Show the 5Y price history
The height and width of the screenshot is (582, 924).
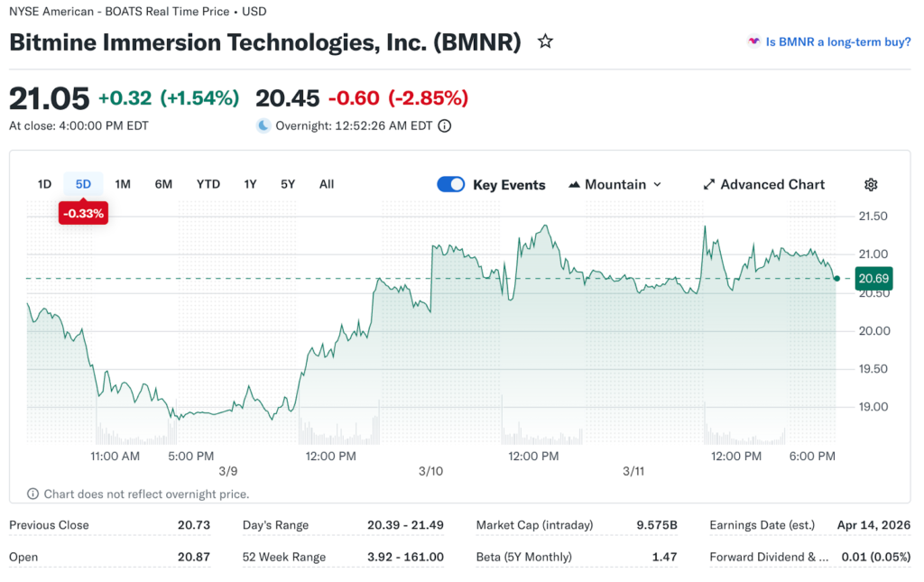[288, 184]
